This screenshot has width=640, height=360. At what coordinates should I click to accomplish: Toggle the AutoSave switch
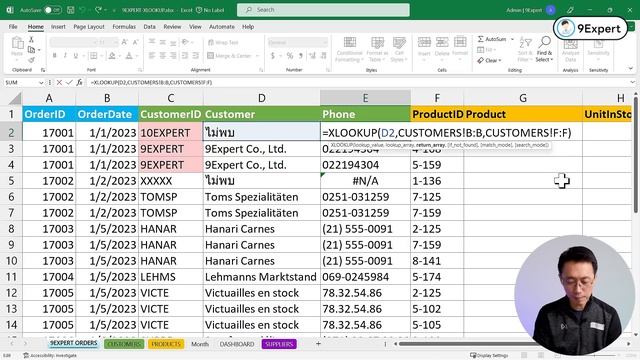pos(52,10)
